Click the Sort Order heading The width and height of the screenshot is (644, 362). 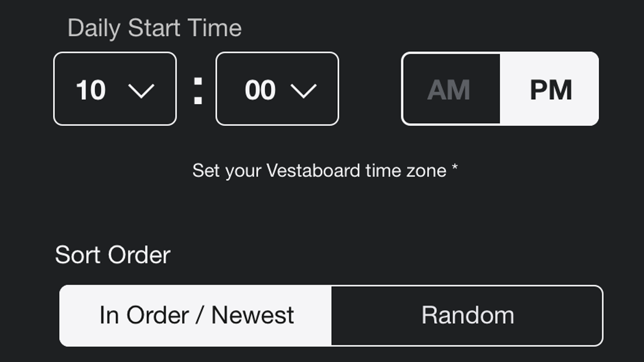point(113,255)
